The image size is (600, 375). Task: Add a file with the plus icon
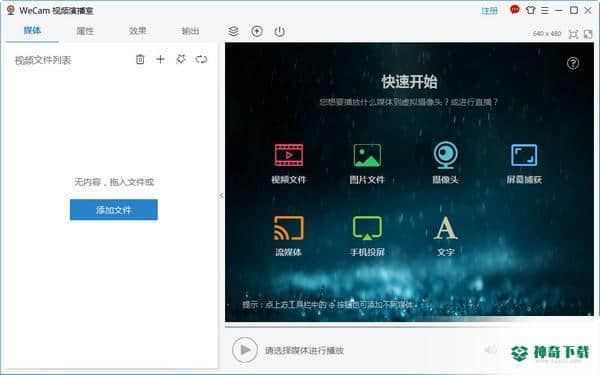160,59
